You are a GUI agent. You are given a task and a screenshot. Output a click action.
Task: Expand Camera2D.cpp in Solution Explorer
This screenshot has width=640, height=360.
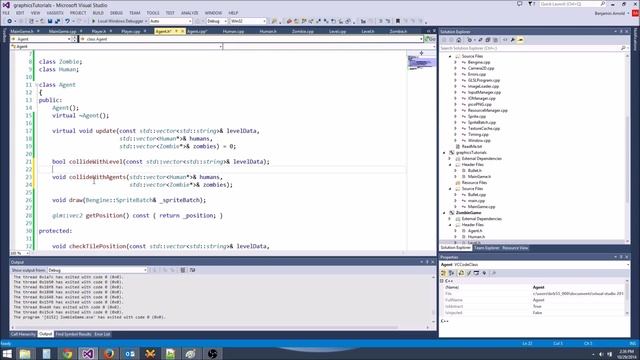click(456, 69)
